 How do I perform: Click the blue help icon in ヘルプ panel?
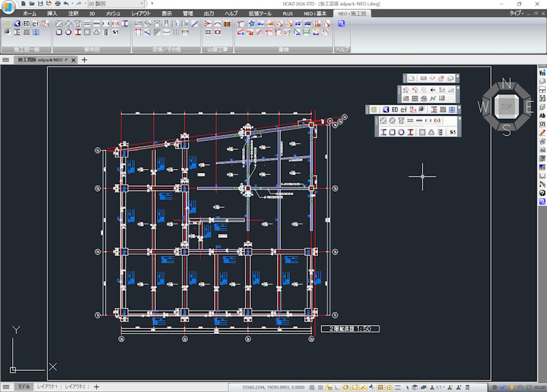[341, 24]
